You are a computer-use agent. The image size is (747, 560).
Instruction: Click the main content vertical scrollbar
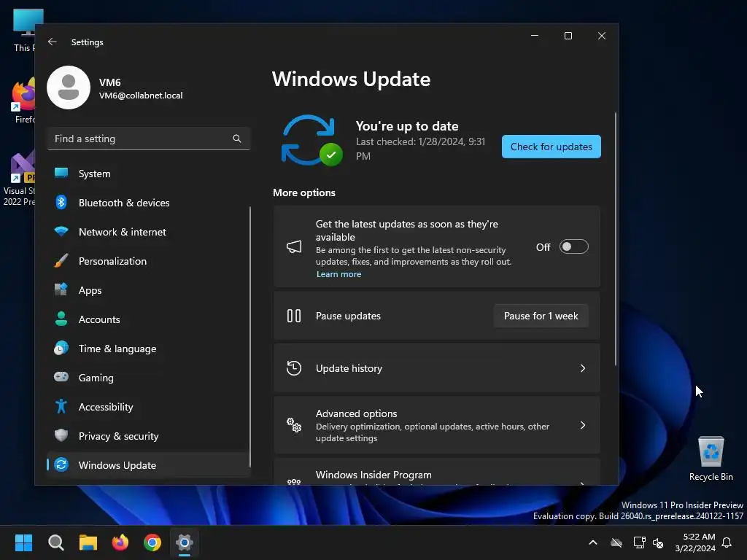tap(616, 239)
